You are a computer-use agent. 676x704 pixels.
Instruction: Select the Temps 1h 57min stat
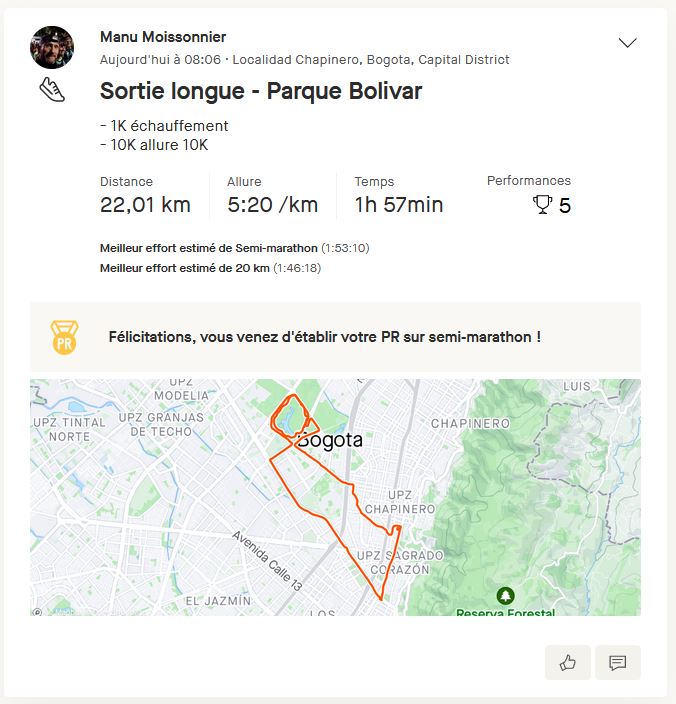[398, 195]
